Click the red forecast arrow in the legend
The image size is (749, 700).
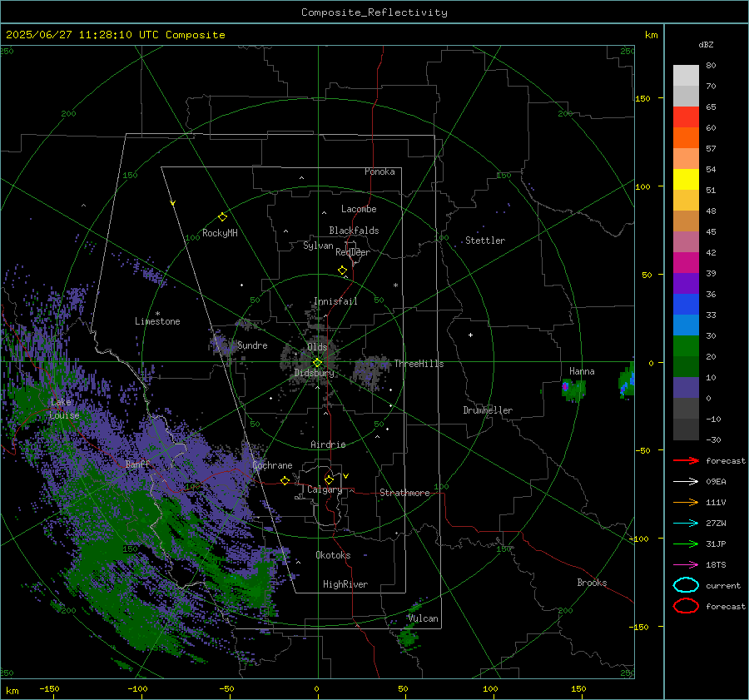(686, 460)
